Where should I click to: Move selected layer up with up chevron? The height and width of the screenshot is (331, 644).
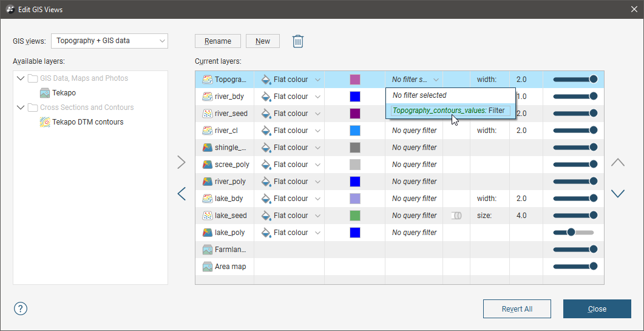click(x=617, y=162)
